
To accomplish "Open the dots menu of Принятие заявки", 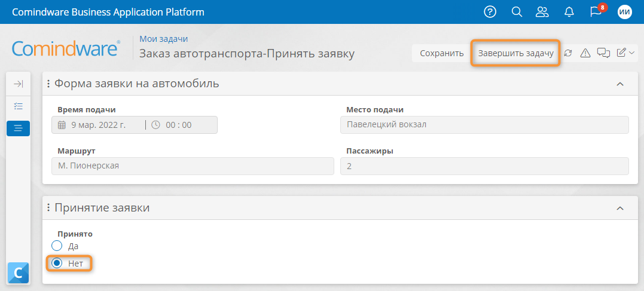I will click(x=48, y=208).
